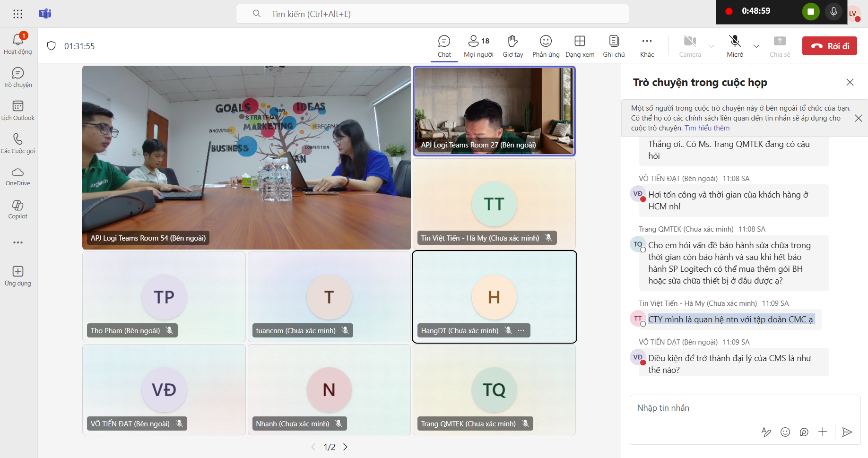The width and height of the screenshot is (868, 458).
Task: Select the Chat tab in meeting toolbar
Action: pyautogui.click(x=444, y=46)
